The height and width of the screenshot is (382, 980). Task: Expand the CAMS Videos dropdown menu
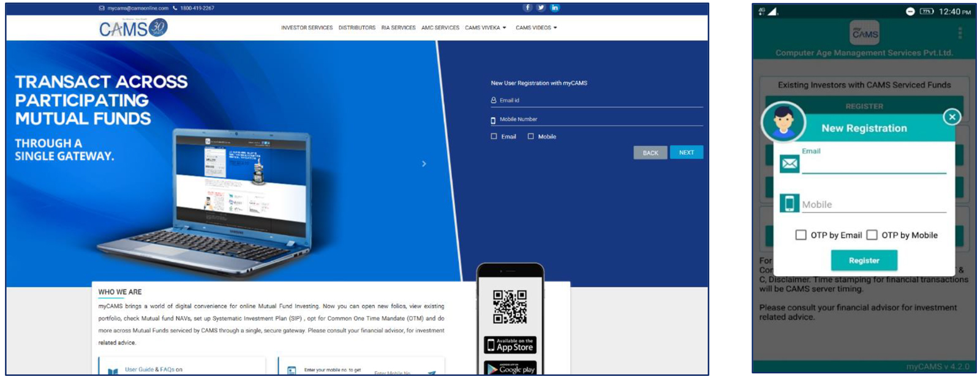[536, 28]
